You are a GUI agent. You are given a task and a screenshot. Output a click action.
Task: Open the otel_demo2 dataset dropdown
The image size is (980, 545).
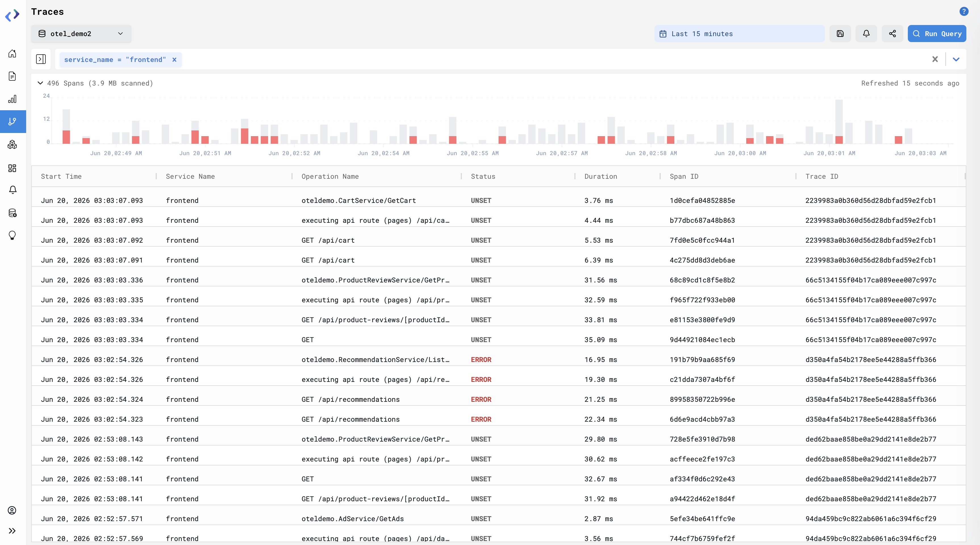[x=81, y=34]
